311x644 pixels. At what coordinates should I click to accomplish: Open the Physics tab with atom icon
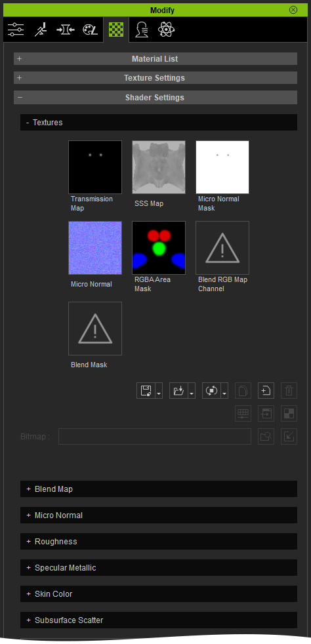coord(167,30)
